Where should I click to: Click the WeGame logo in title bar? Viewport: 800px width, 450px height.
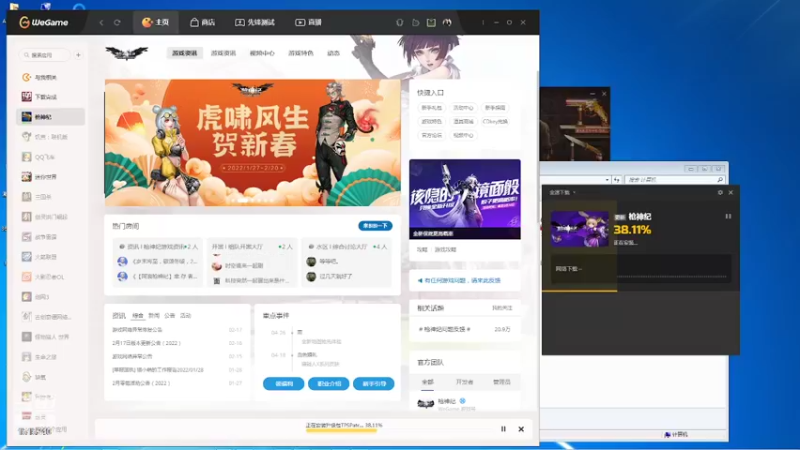click(43, 22)
